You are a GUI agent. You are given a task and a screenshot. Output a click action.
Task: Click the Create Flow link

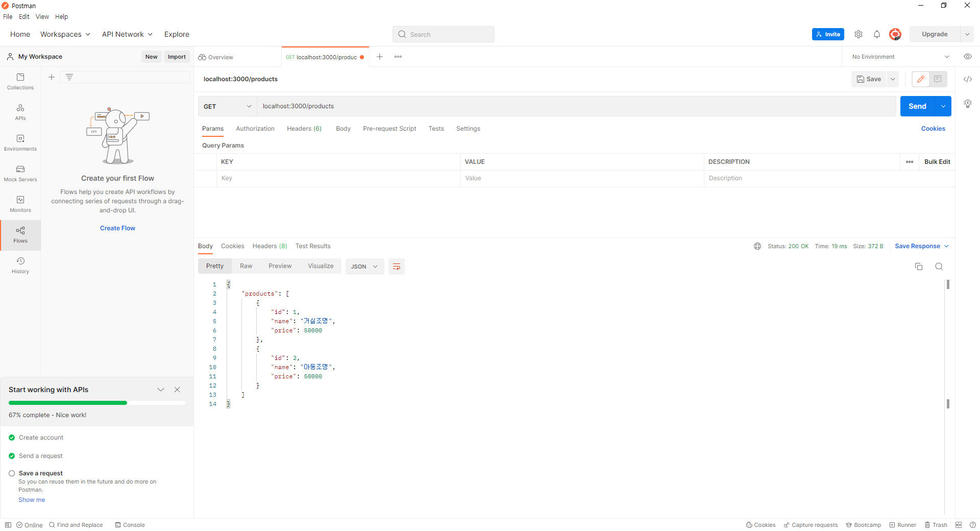click(117, 228)
